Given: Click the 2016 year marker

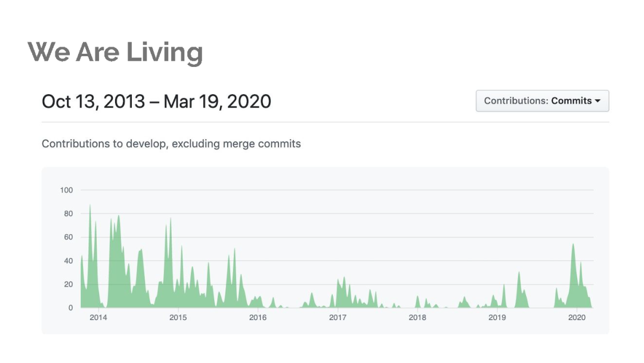Looking at the screenshot, I should click(x=258, y=318).
